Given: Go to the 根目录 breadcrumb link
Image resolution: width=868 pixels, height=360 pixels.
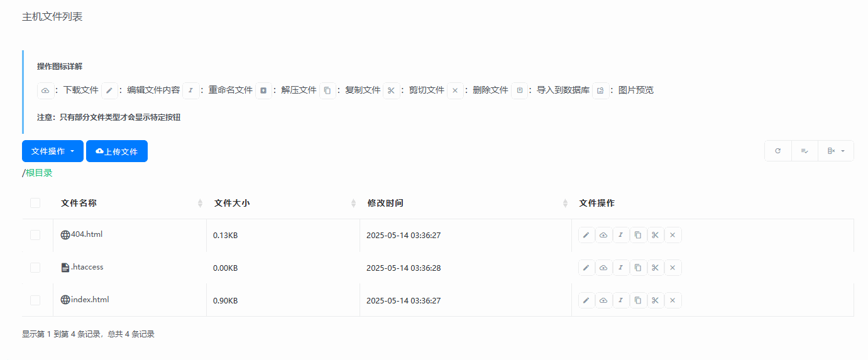Looking at the screenshot, I should point(39,173).
